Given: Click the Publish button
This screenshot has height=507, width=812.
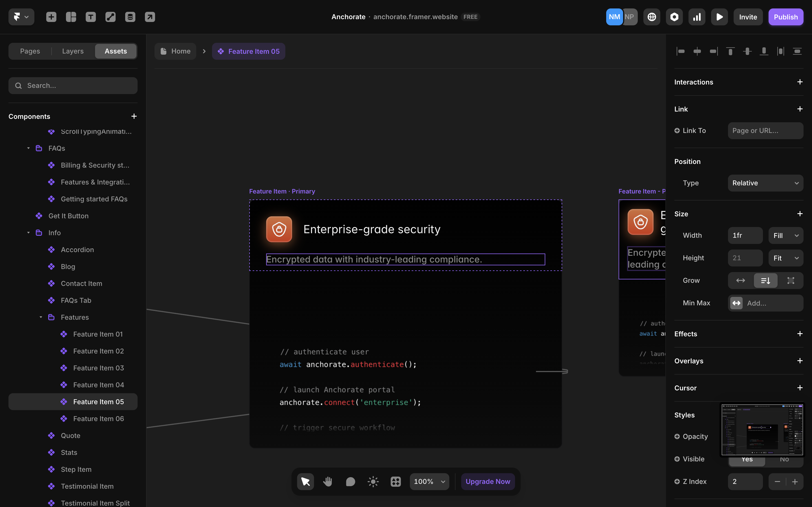Looking at the screenshot, I should [785, 17].
